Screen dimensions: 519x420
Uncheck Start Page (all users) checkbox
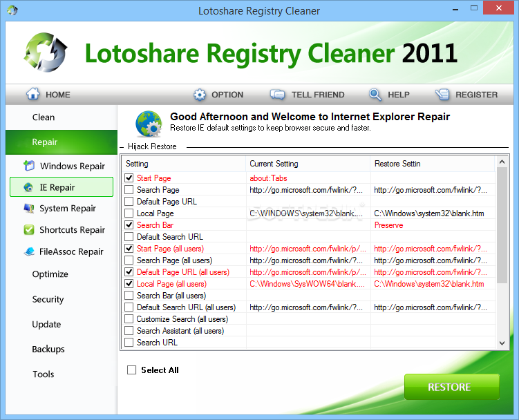point(129,249)
